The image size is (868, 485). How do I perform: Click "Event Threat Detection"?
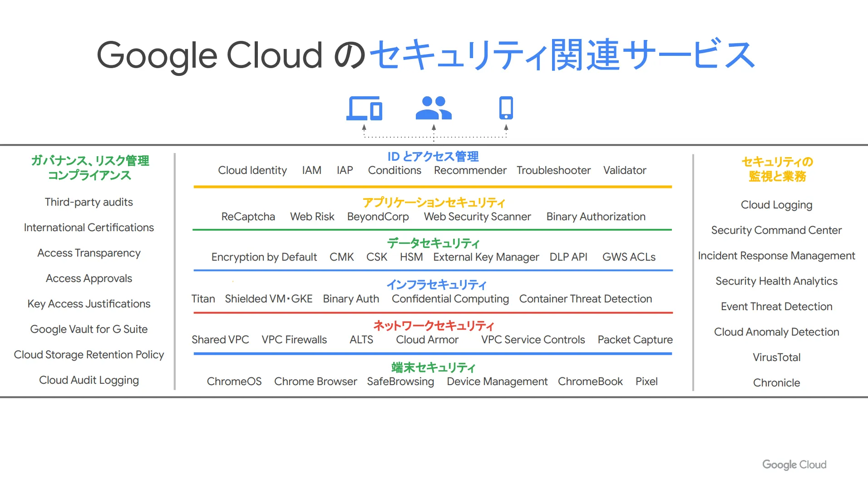coord(777,307)
